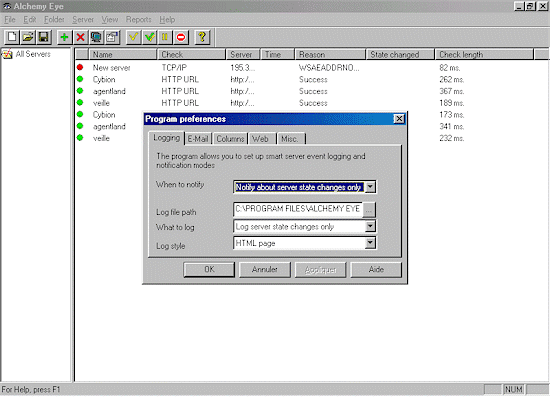Click the 341 ms. check length value
This screenshot has width=551, height=397.
452,126
